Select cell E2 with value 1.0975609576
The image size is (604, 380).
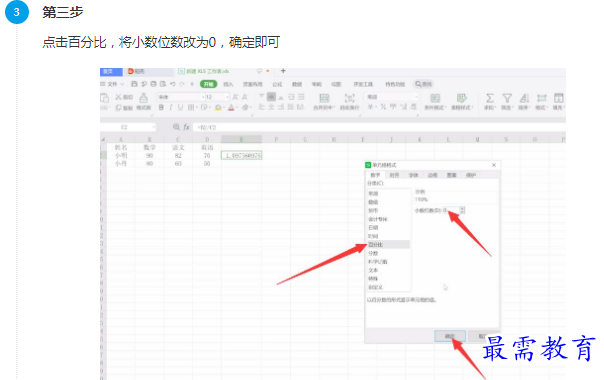click(x=242, y=155)
